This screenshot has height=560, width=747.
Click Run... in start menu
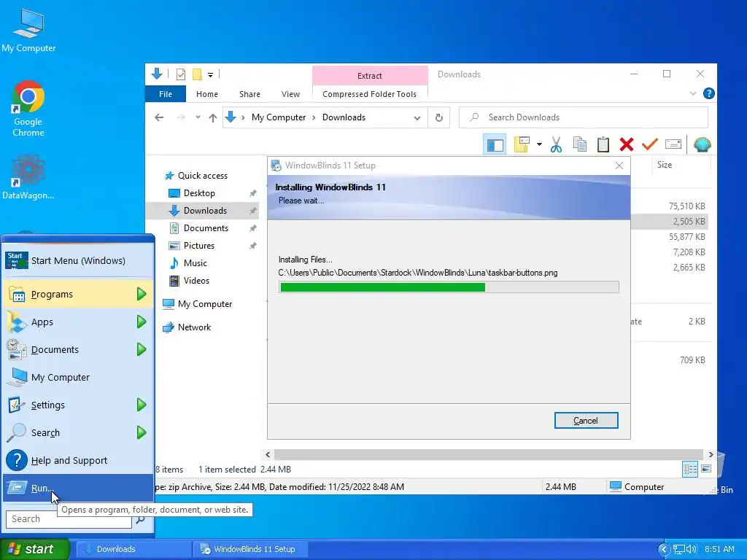[x=77, y=488]
